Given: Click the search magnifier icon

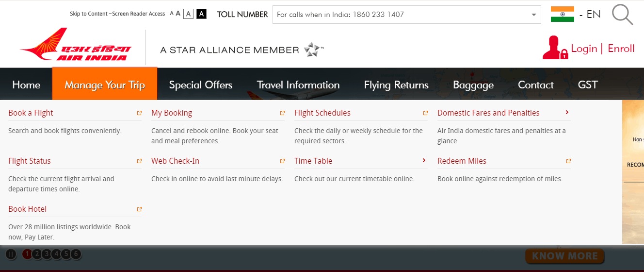Looking at the screenshot, I should (622, 15).
